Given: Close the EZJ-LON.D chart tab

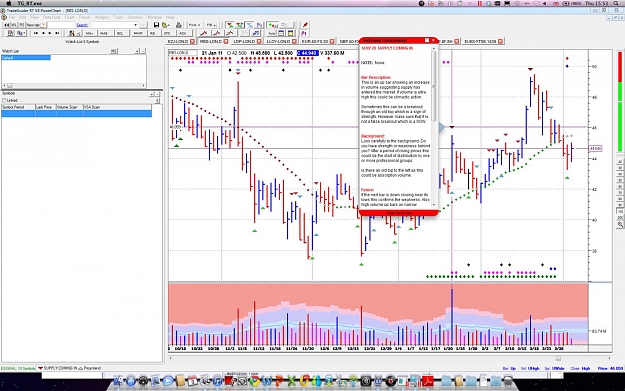Looking at the screenshot, I should (x=193, y=41).
